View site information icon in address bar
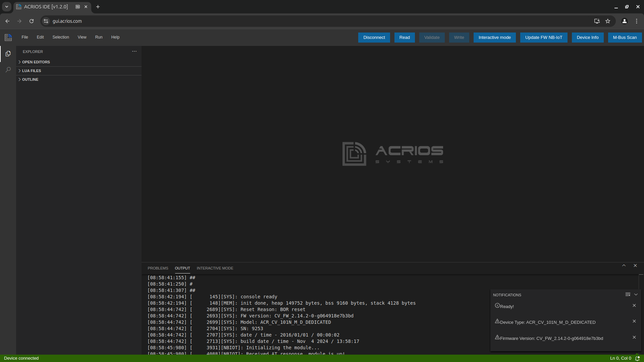The width and height of the screenshot is (644, 362). pos(46,21)
